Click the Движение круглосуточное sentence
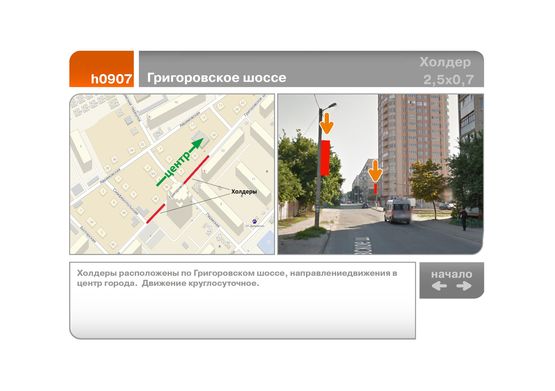The image size is (555, 391). point(201,283)
